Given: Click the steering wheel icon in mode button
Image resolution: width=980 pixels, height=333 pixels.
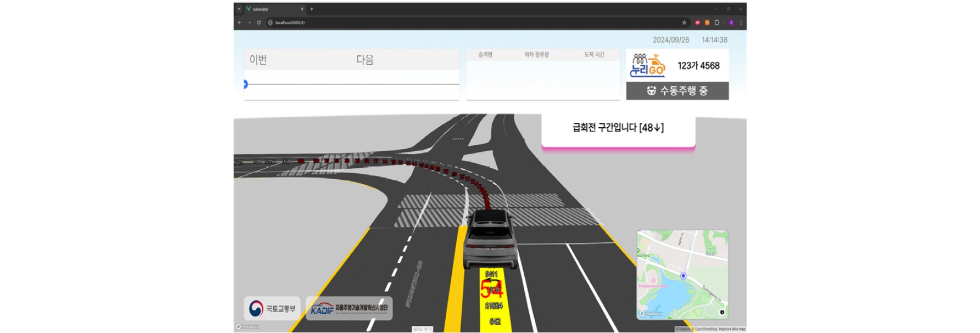Looking at the screenshot, I should click(x=651, y=91).
